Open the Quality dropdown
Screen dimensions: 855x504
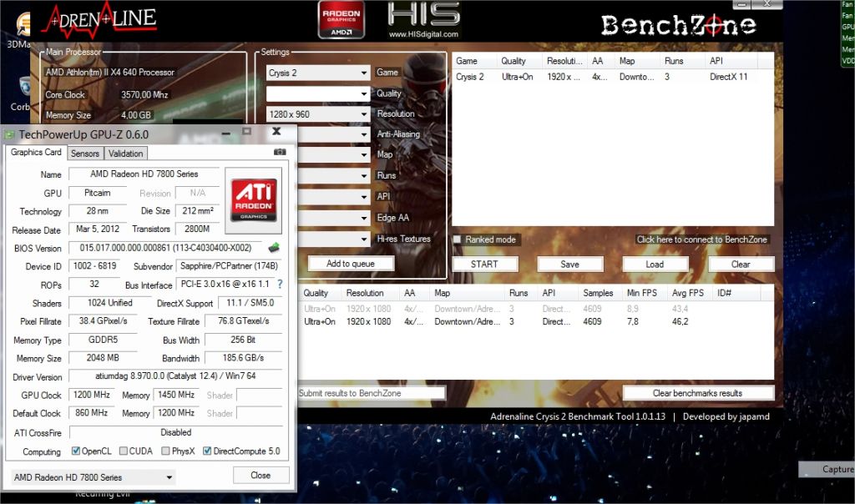(318, 93)
